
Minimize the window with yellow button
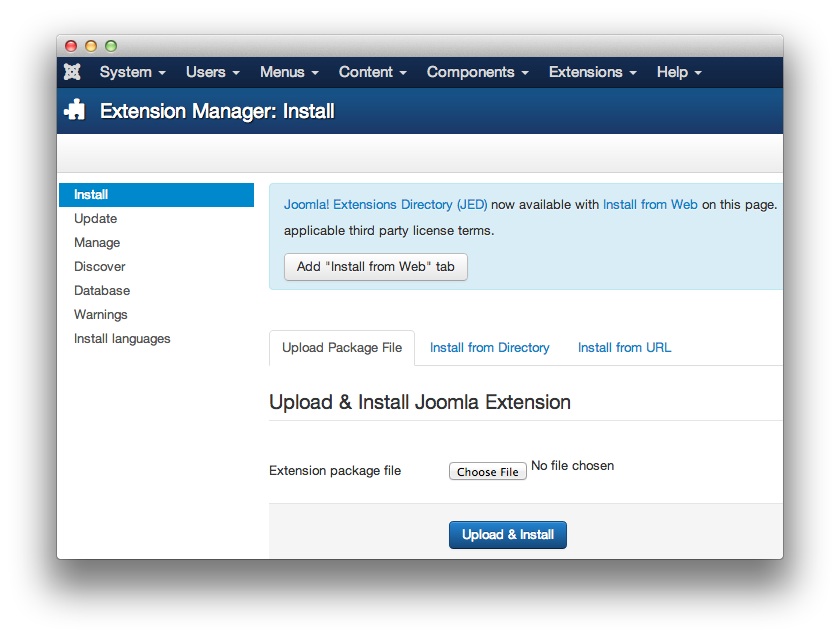(91, 46)
